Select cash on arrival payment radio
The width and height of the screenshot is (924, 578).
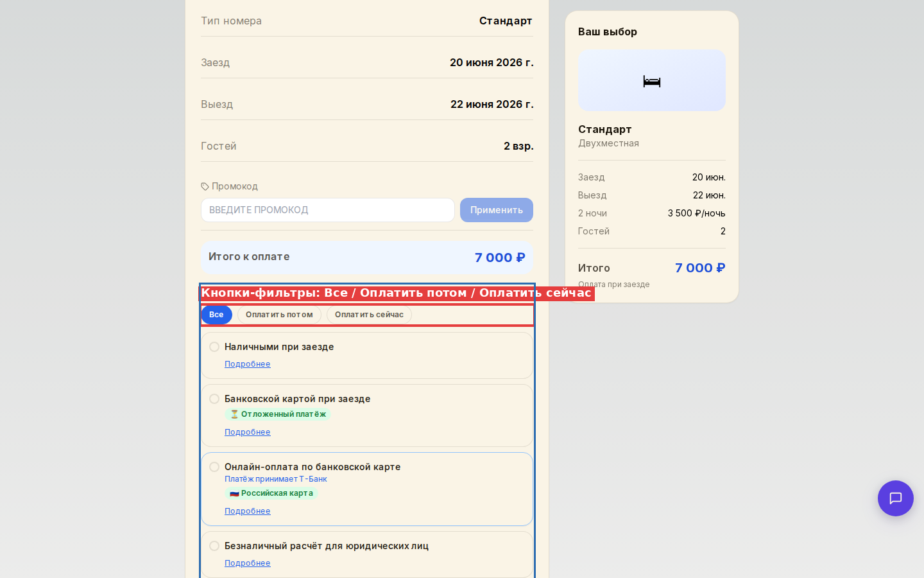(x=214, y=347)
